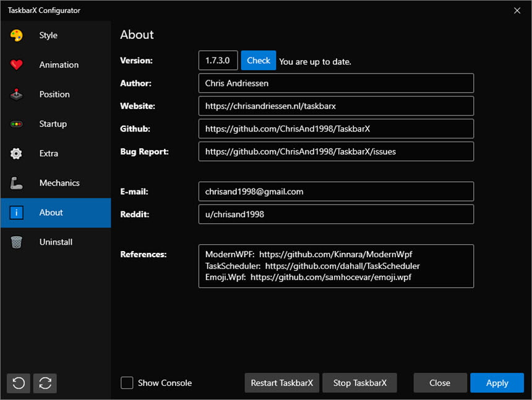The image size is (532, 400).
Task: Click the TaskbarX Configurator window title
Action: tap(44, 11)
